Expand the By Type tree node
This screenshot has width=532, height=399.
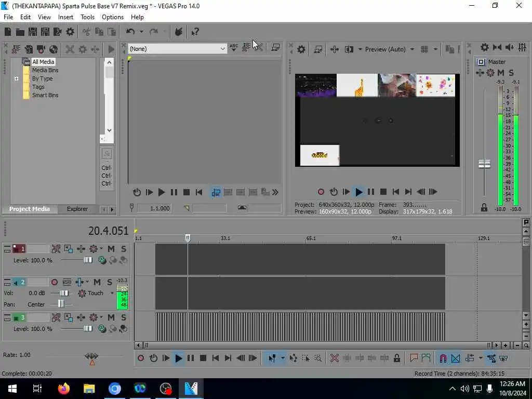(16, 79)
